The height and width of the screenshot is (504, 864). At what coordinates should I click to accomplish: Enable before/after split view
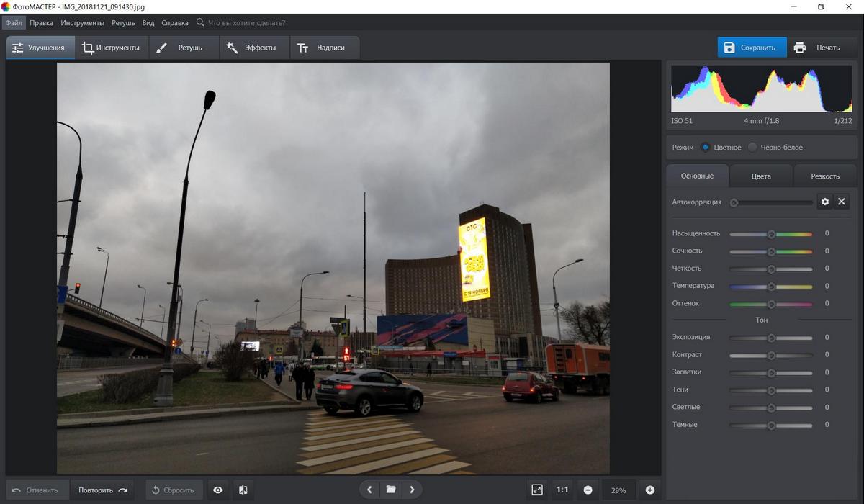click(x=243, y=490)
